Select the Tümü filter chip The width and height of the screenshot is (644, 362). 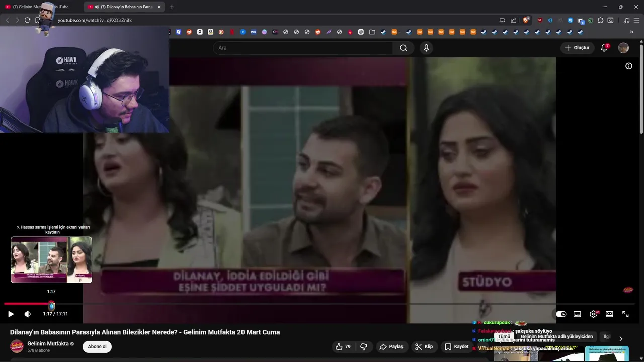(x=504, y=336)
